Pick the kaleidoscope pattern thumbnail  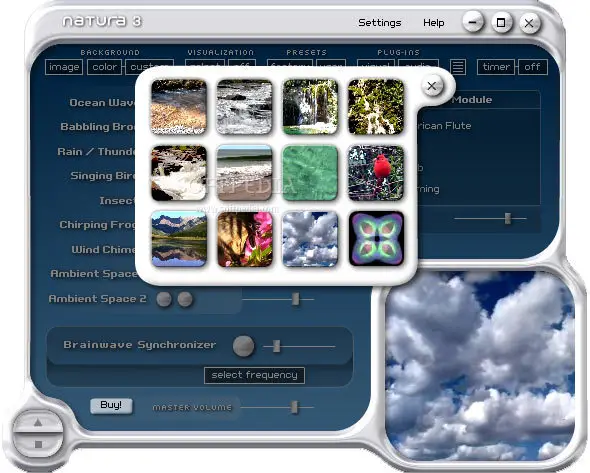376,239
